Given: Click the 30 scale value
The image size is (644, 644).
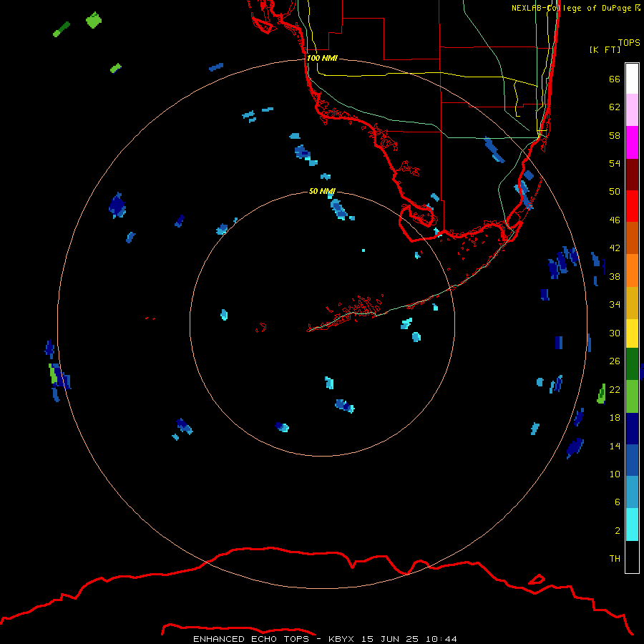Looking at the screenshot, I should click(x=615, y=333).
